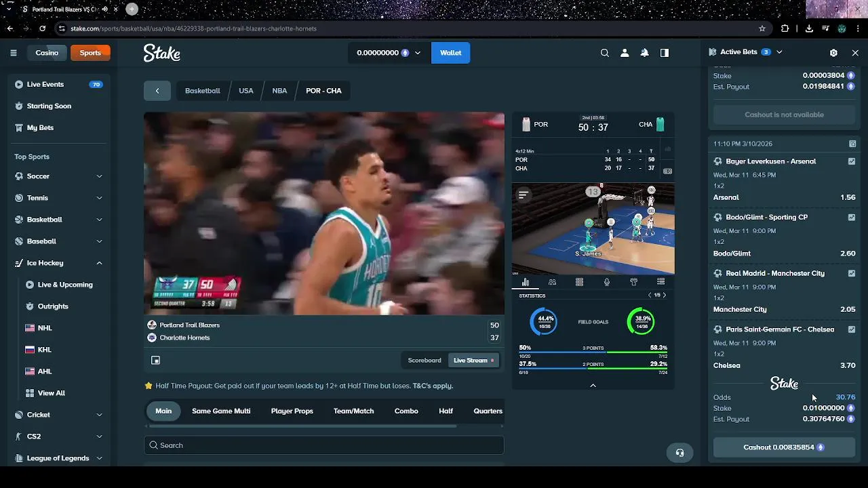The height and width of the screenshot is (488, 868).
Task: Toggle the side panel layout icon
Action: click(x=665, y=53)
